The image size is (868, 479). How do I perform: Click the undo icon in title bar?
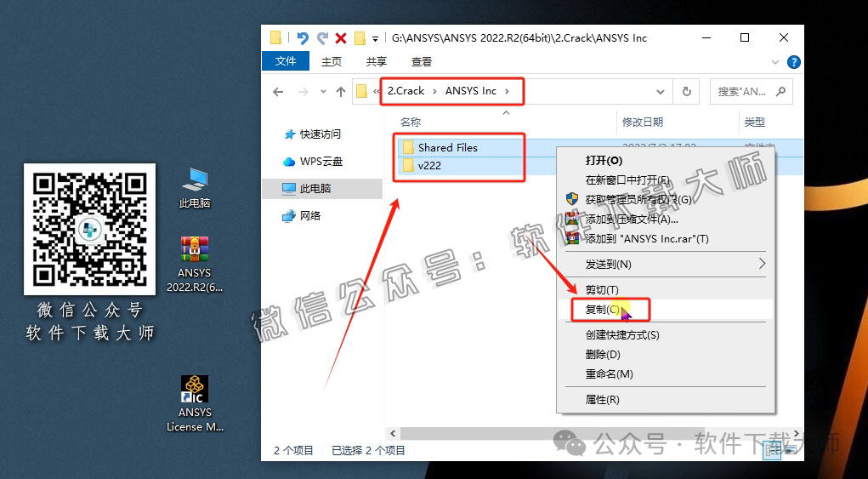click(x=303, y=38)
